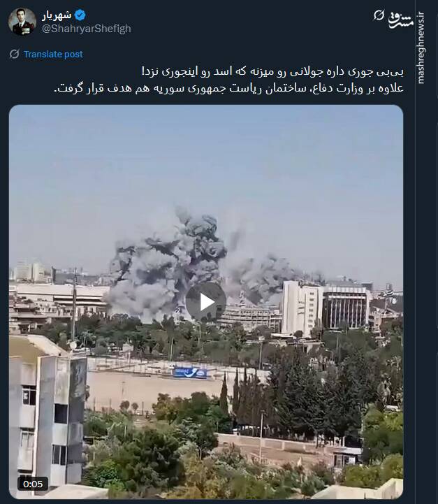The height and width of the screenshot is (504, 438).
Task: Open the poster's profile avatar
Action: [22, 22]
